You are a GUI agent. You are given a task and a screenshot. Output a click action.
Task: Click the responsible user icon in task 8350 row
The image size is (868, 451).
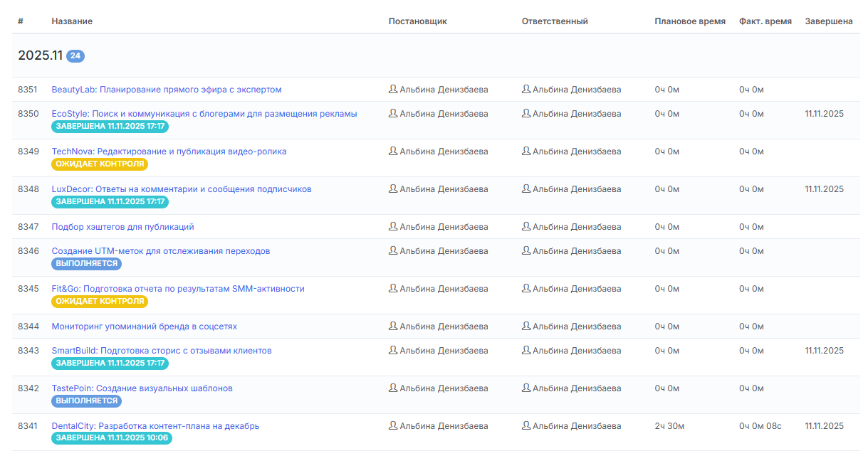(x=526, y=114)
